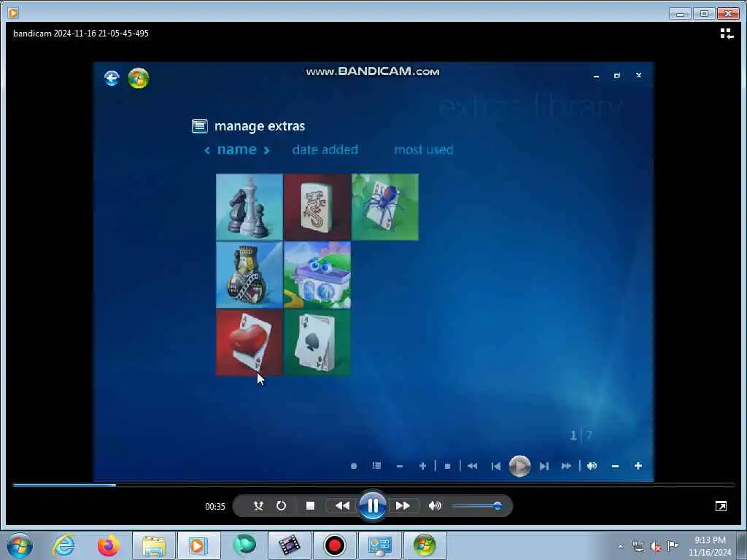Screen dimensions: 747x560
Task: Open manage extras
Action: click(x=260, y=126)
